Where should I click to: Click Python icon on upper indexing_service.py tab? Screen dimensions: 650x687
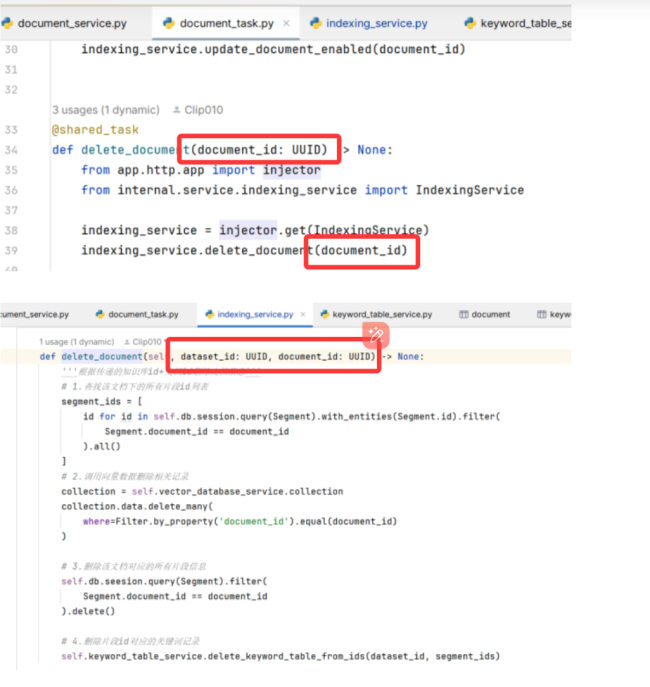pos(316,23)
